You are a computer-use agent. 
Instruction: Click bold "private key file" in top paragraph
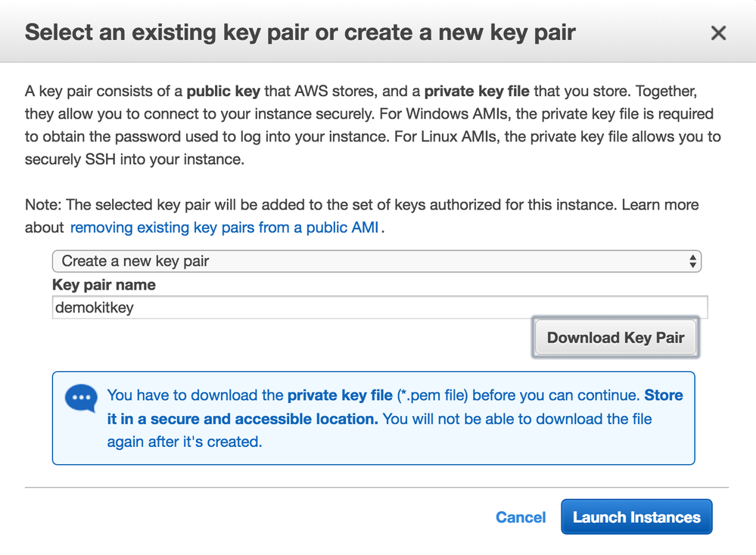click(477, 91)
